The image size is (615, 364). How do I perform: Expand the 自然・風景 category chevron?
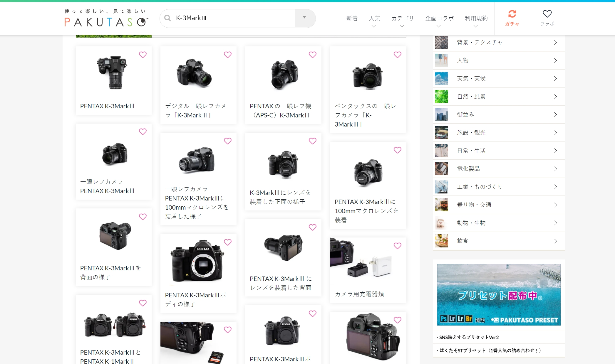555,97
